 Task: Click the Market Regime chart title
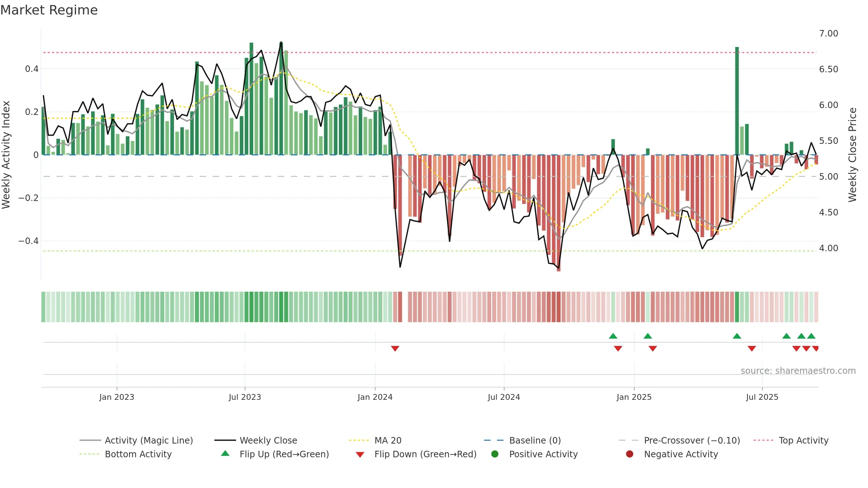[49, 10]
